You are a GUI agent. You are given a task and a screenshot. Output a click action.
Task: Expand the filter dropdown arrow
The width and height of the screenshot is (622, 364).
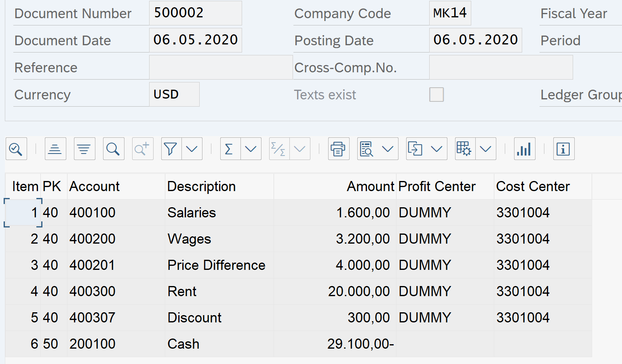(192, 149)
